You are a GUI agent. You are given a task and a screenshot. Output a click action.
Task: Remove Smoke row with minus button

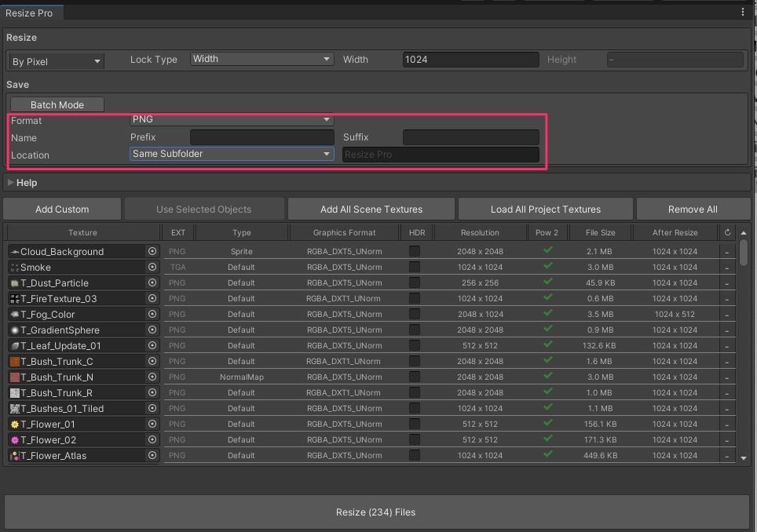tap(727, 268)
